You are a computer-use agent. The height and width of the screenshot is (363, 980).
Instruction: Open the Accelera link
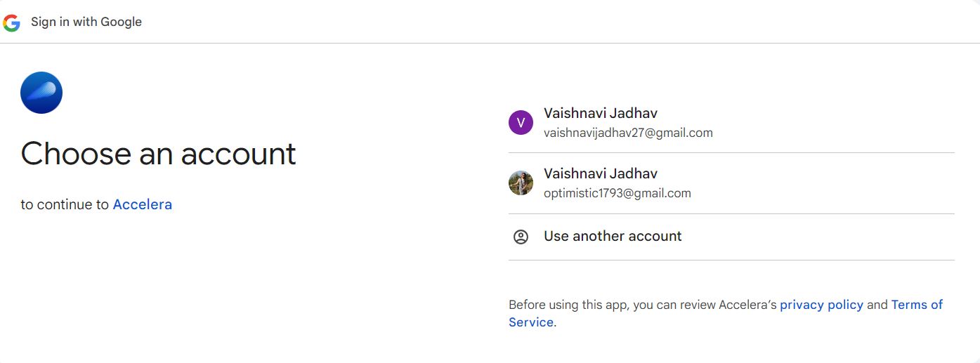coord(143,204)
